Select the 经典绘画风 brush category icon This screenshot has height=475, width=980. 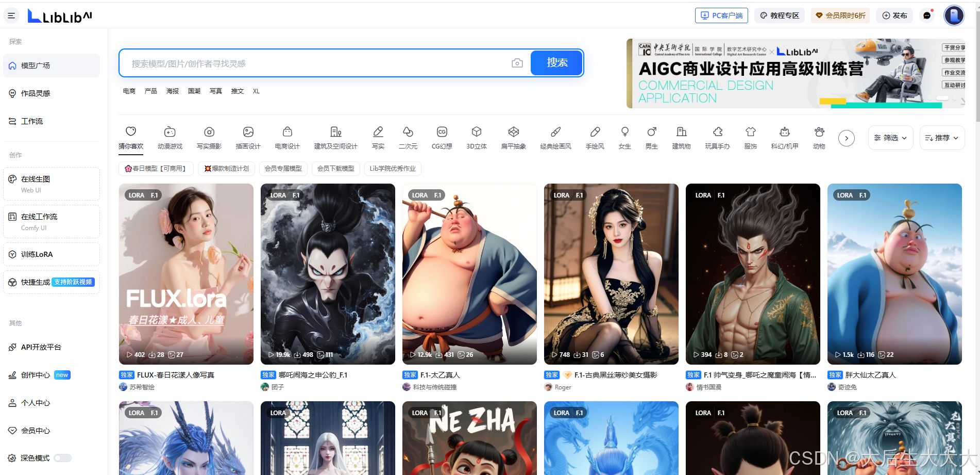tap(556, 132)
